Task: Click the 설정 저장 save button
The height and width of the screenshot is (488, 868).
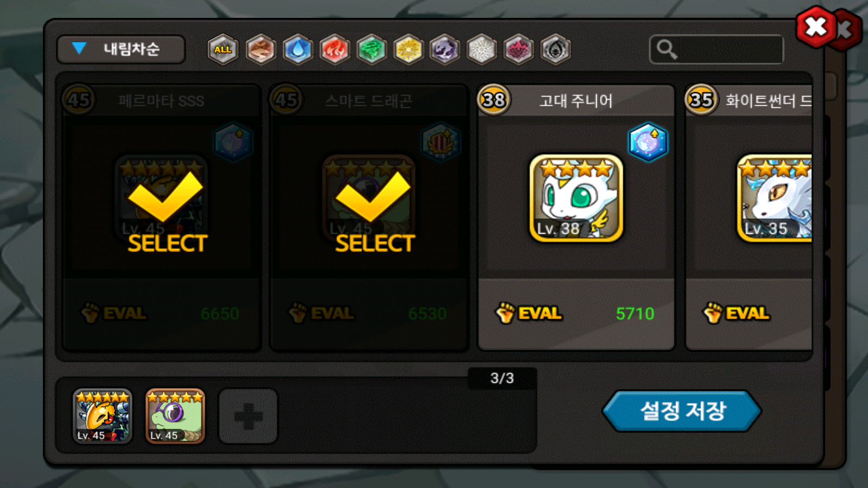Action: click(682, 411)
